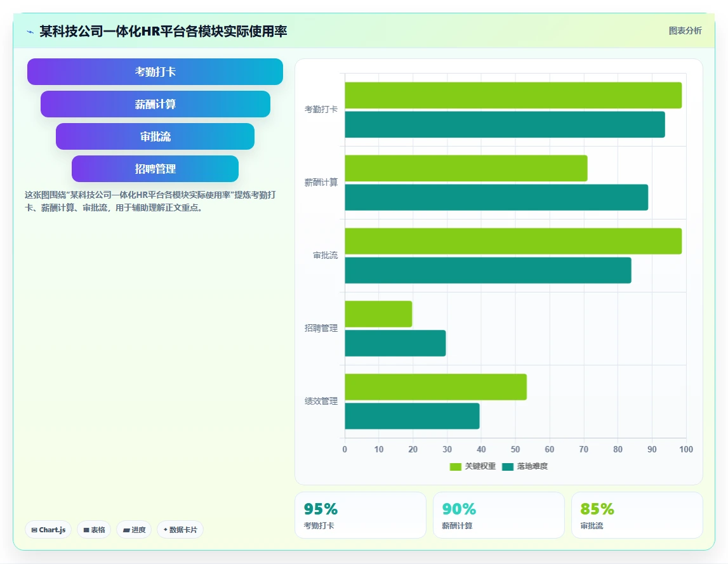
Task: Click the 关键权重 legend label
Action: tap(480, 466)
